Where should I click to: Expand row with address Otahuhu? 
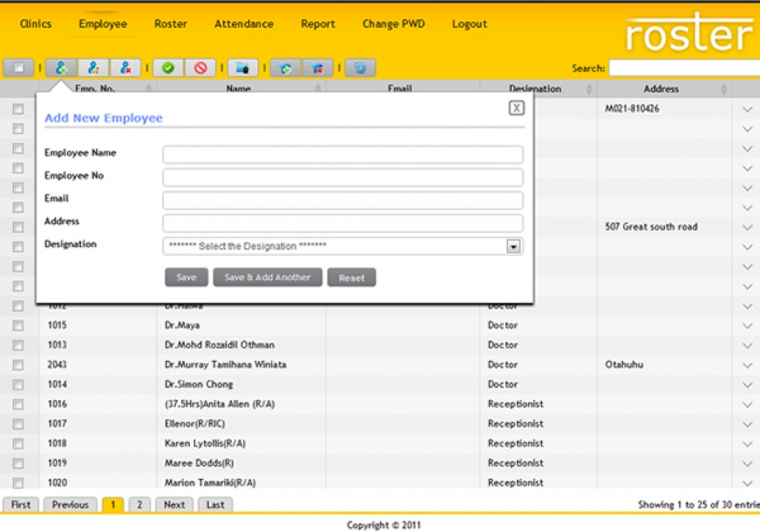click(748, 365)
